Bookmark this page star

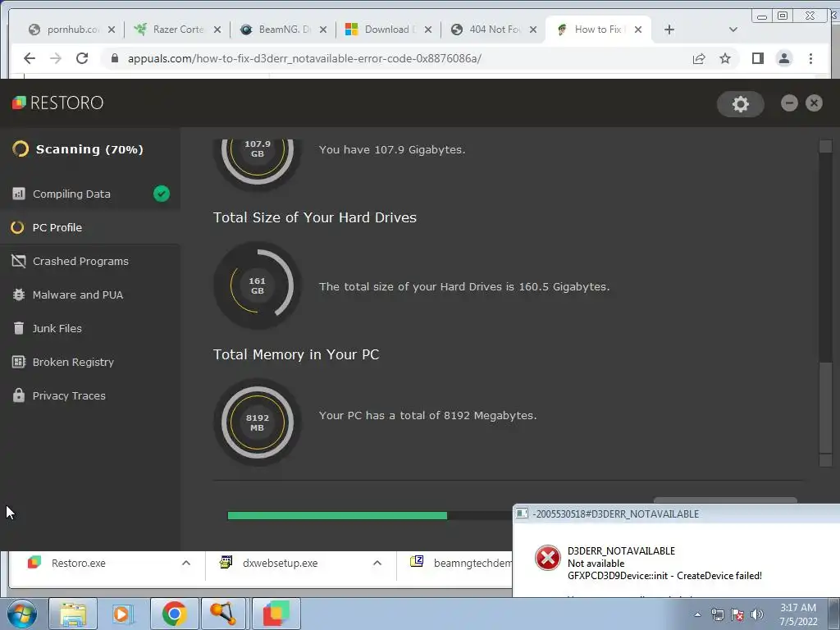tap(725, 58)
